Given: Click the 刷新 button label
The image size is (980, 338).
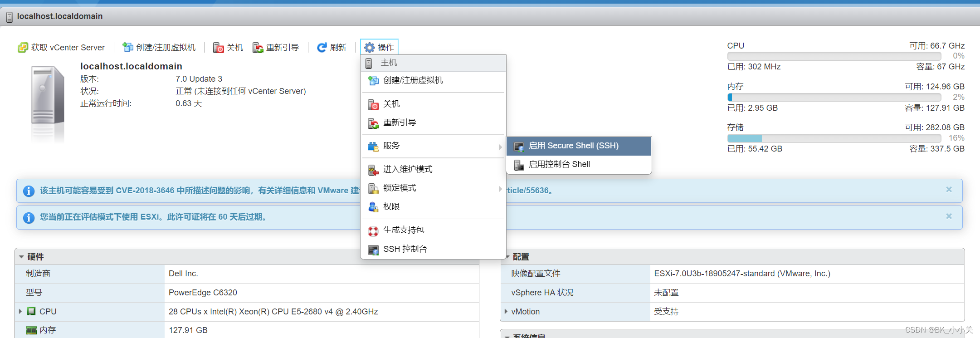Looking at the screenshot, I should [x=338, y=48].
